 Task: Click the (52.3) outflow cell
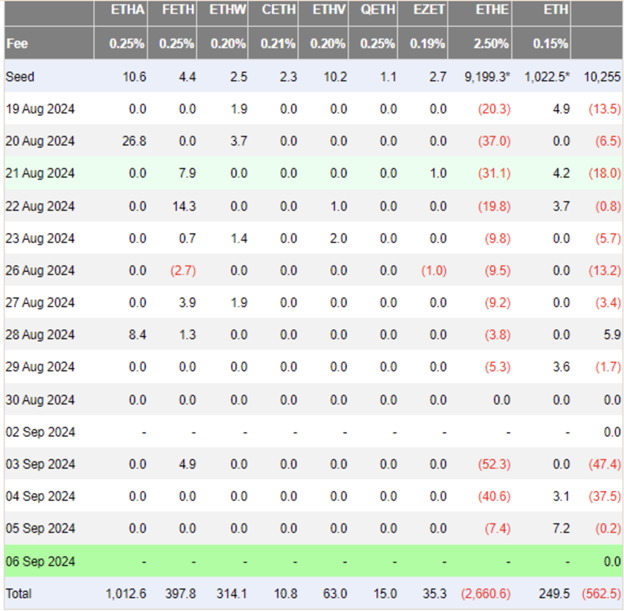pos(494,464)
